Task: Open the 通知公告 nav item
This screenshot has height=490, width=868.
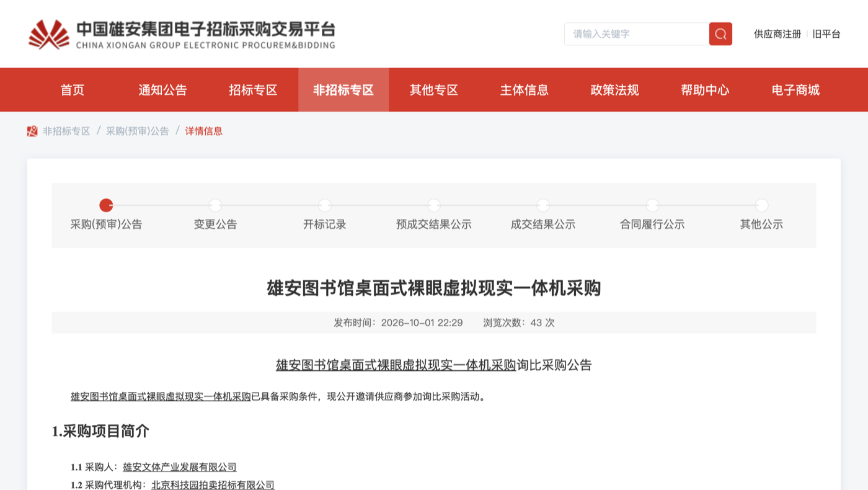Action: (x=162, y=90)
